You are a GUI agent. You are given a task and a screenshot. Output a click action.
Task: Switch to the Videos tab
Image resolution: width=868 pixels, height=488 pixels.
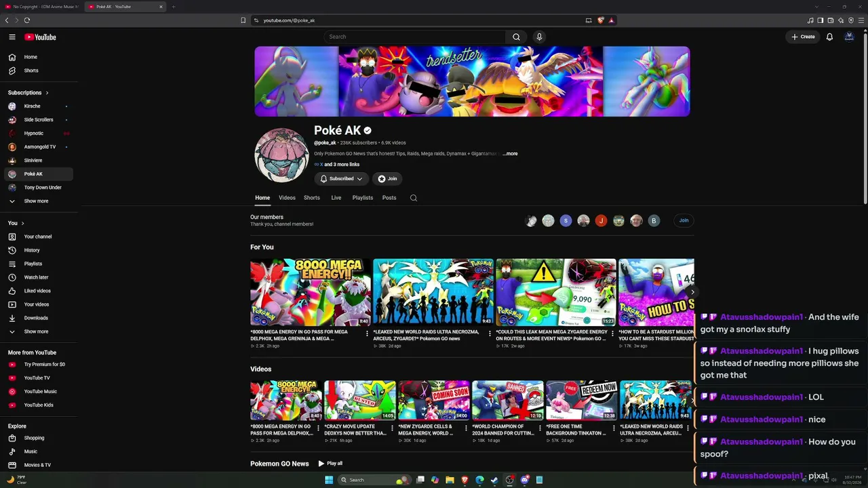(x=287, y=198)
